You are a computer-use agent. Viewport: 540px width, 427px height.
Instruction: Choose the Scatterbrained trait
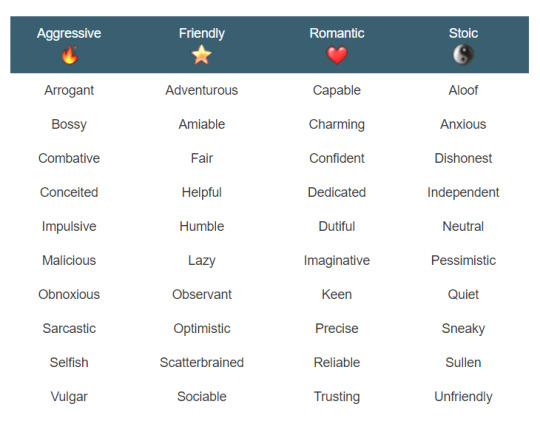coord(201,363)
